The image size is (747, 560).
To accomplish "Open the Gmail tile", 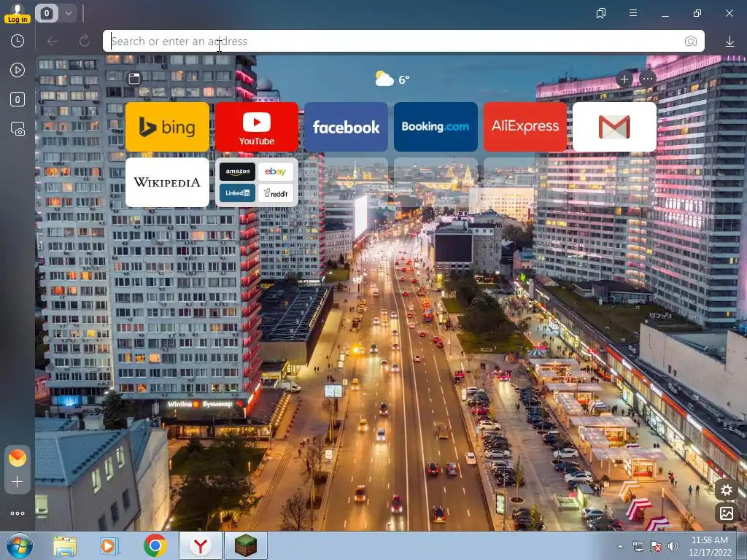I will [x=614, y=127].
